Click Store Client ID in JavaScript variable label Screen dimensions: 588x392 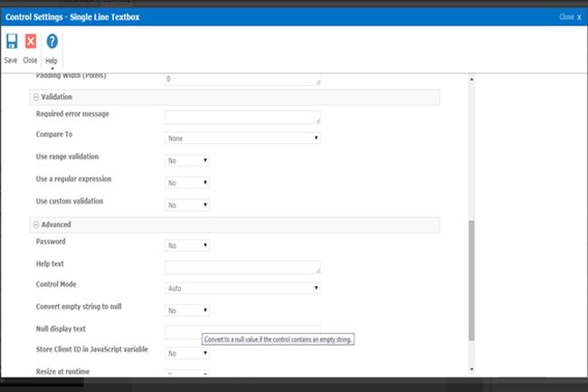coord(92,349)
